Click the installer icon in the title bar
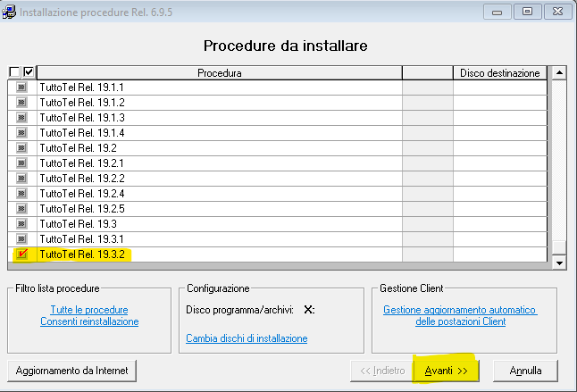 [9, 12]
